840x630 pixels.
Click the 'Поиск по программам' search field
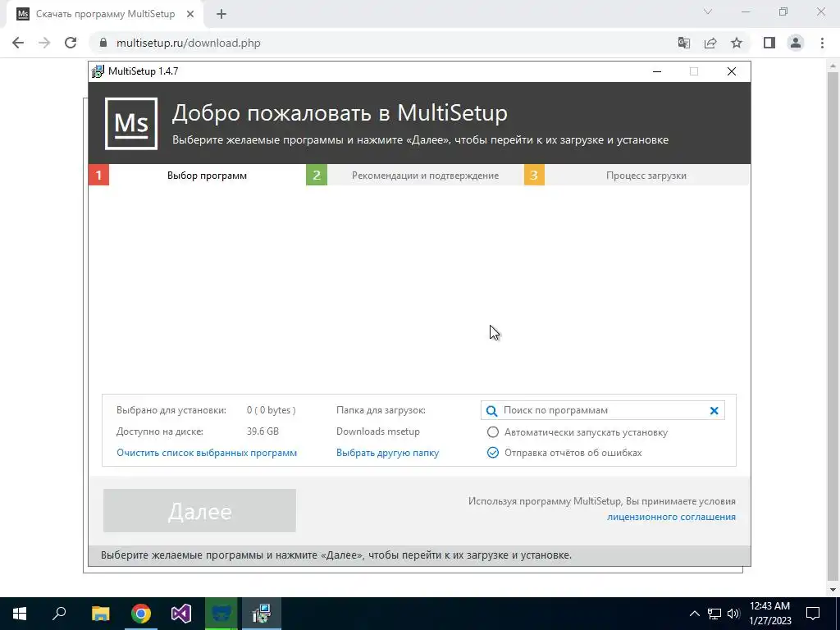[603, 411]
